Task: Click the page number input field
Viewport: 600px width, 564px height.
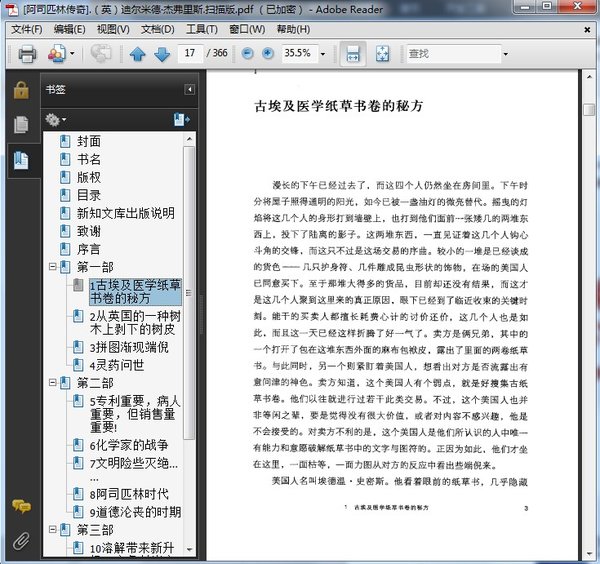Action: (x=192, y=53)
